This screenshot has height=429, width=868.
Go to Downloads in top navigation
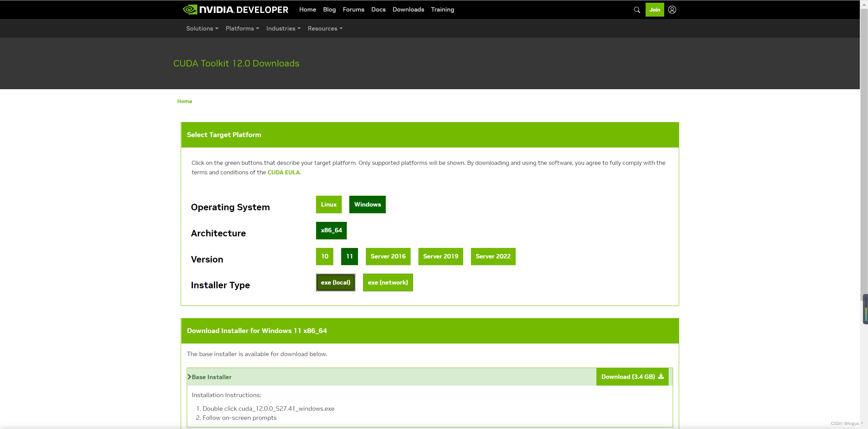point(408,9)
